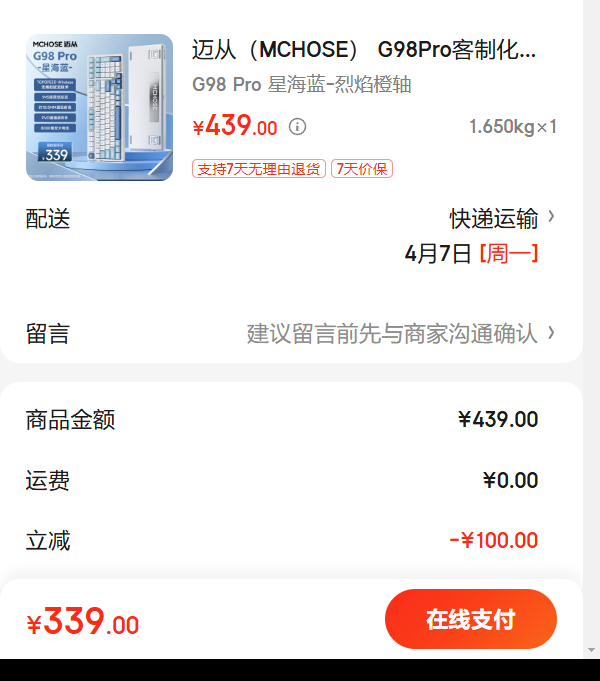Screen dimensions: 600x681
Task: Click the 在线支付 pay button
Action: [471, 619]
